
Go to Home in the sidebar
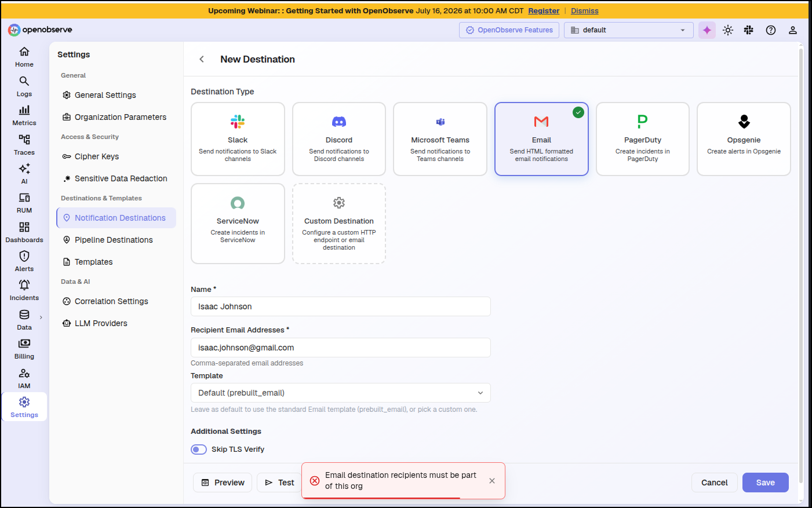(24, 57)
